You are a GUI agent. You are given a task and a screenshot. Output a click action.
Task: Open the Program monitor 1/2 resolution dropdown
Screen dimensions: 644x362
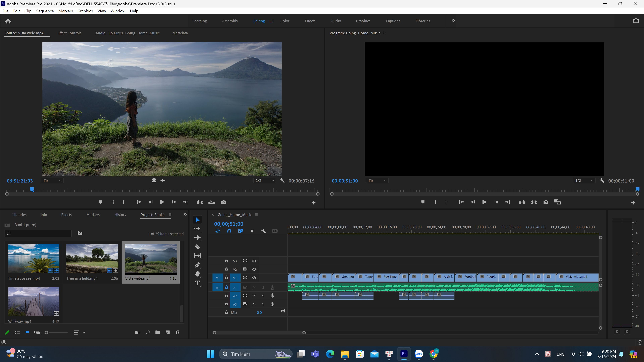(x=584, y=181)
